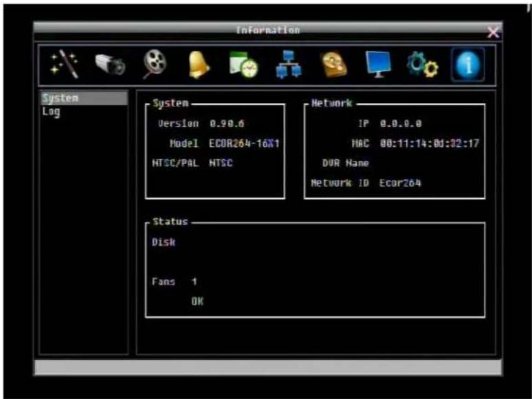Click the Version value 0.90.6
The width and height of the screenshot is (532, 399).
(227, 124)
